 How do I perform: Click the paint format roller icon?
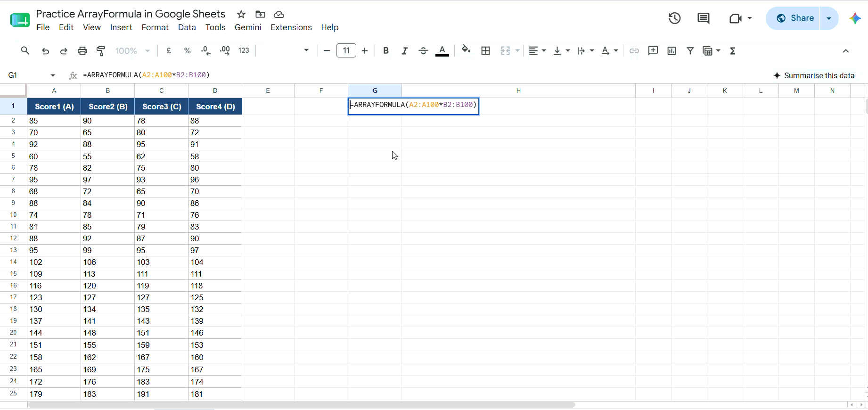tap(101, 51)
